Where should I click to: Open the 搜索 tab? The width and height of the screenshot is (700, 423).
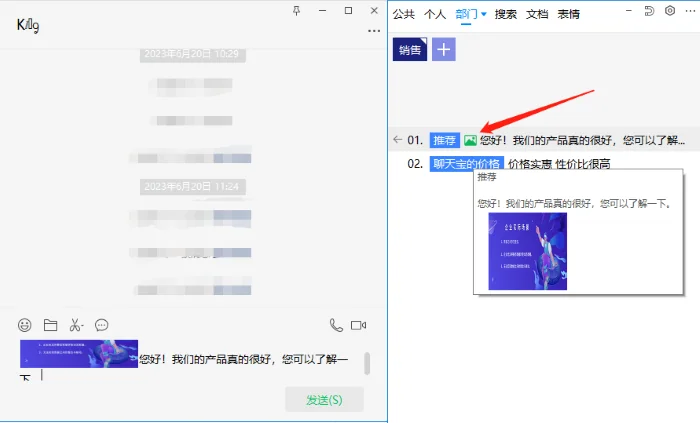[x=506, y=14]
